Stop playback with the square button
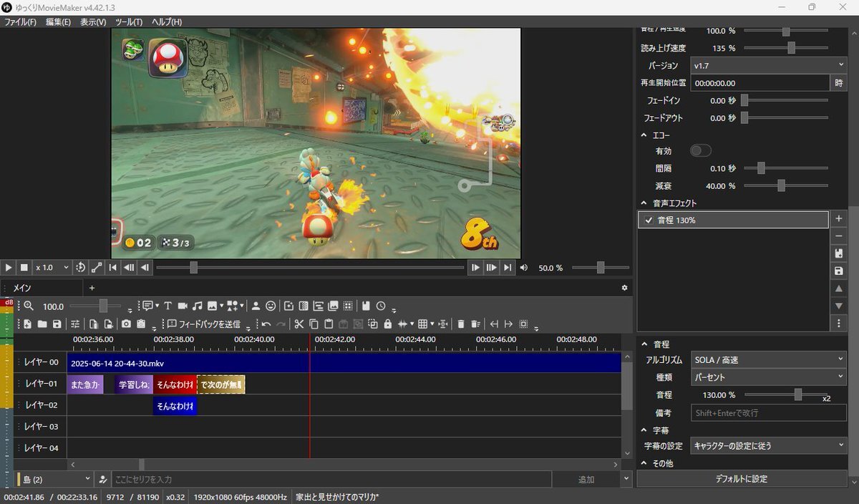 point(24,268)
